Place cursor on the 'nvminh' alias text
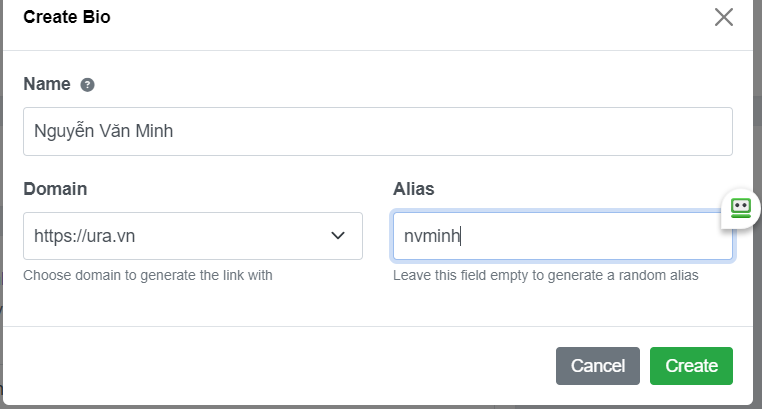This screenshot has width=762, height=409. tap(430, 236)
